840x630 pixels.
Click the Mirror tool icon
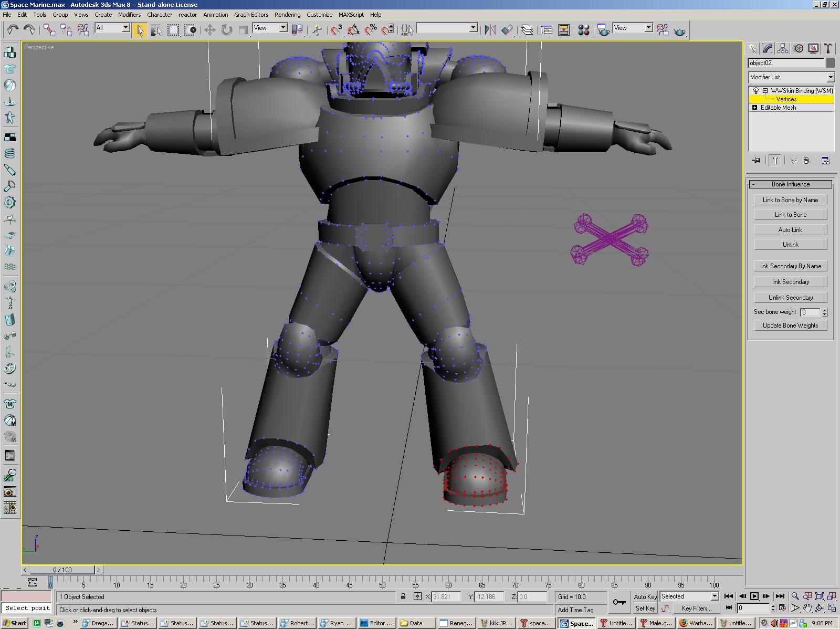click(x=490, y=30)
